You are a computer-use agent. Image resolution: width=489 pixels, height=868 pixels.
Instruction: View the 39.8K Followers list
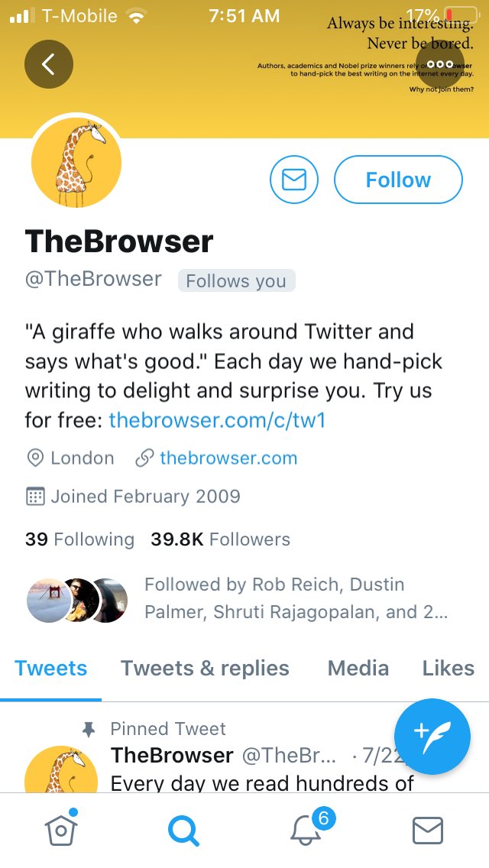coord(220,539)
